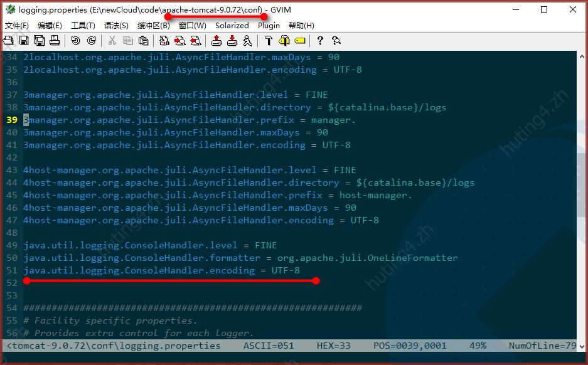The width and height of the screenshot is (588, 365).
Task: Open the 编辑(E) menu
Action: tap(50, 26)
